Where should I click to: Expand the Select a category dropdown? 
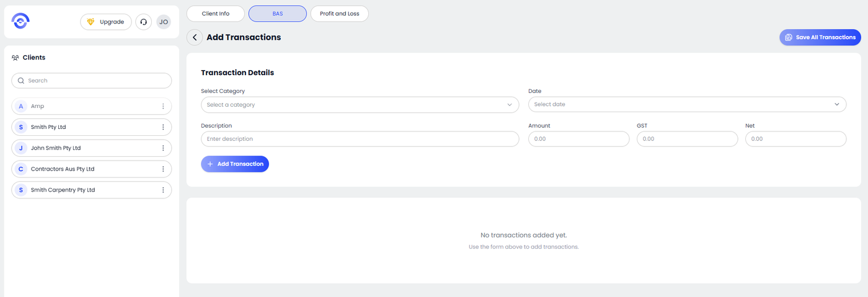360,105
